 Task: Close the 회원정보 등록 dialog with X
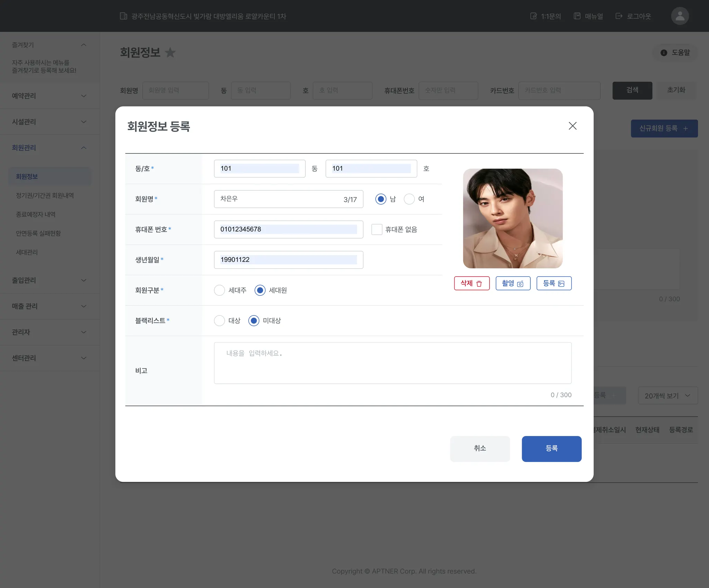(573, 126)
